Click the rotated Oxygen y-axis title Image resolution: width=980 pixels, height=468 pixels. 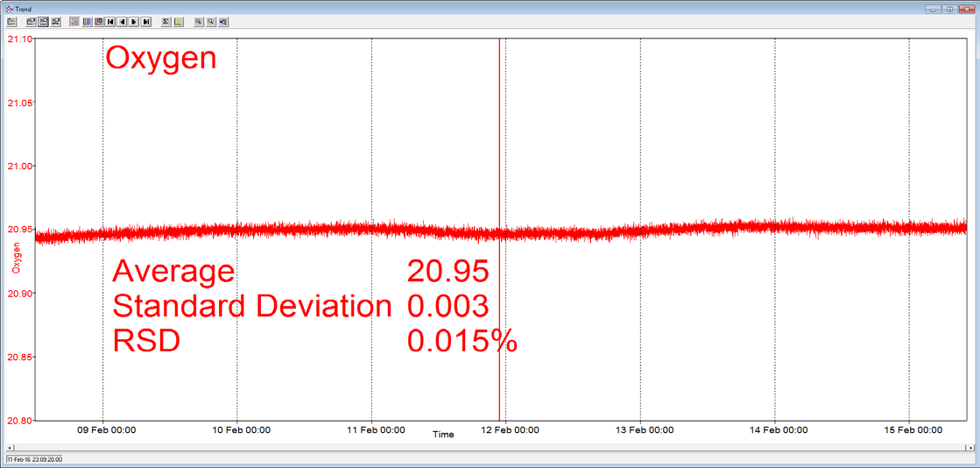[x=16, y=259]
